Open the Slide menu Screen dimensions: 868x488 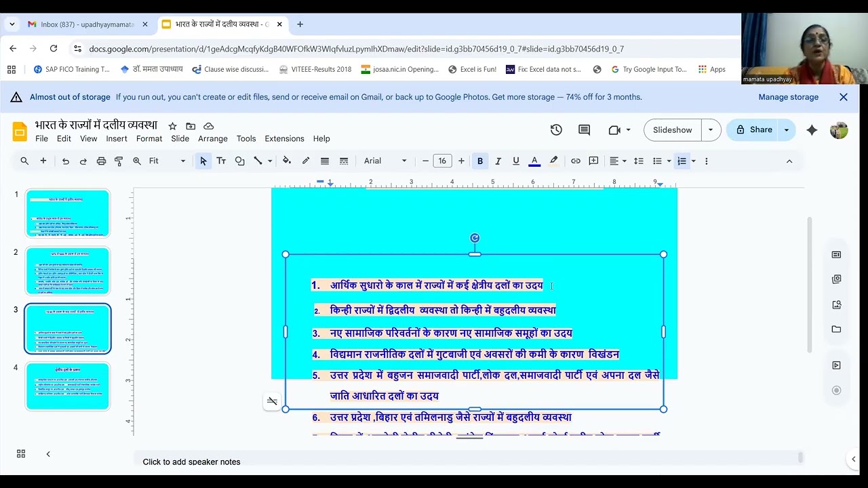[180, 138]
